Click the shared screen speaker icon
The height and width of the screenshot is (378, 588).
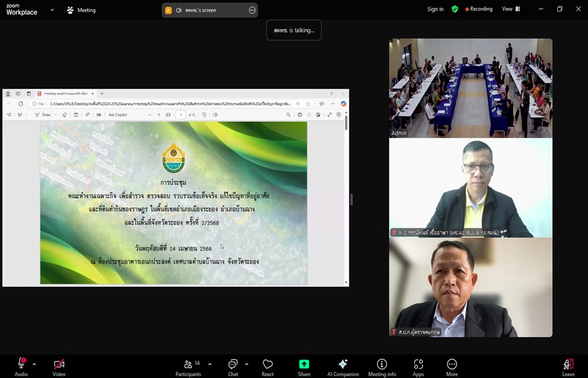point(179,11)
